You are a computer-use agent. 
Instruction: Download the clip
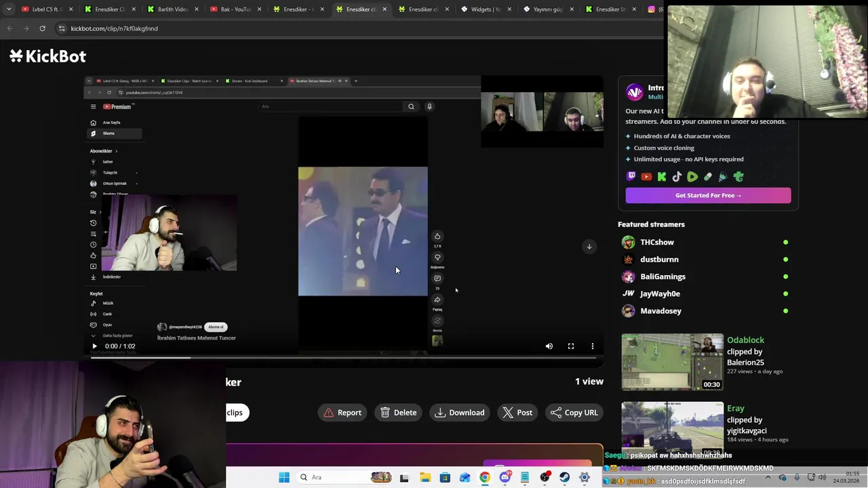pyautogui.click(x=460, y=413)
